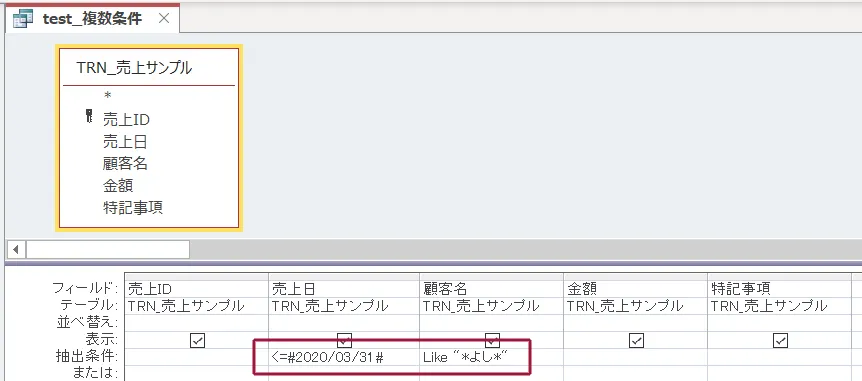Image resolution: width=862 pixels, height=381 pixels.
Task: Click the または cell for 売上ID
Action: (197, 373)
